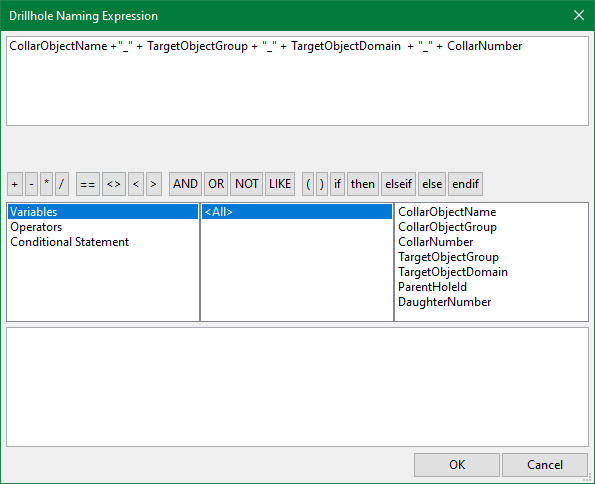The height and width of the screenshot is (484, 595).
Task: Insert the LIKE operator
Action: (280, 184)
